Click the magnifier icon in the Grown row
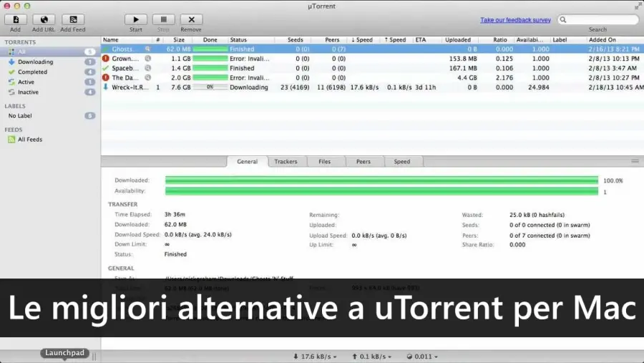The width and height of the screenshot is (644, 363). click(x=148, y=59)
